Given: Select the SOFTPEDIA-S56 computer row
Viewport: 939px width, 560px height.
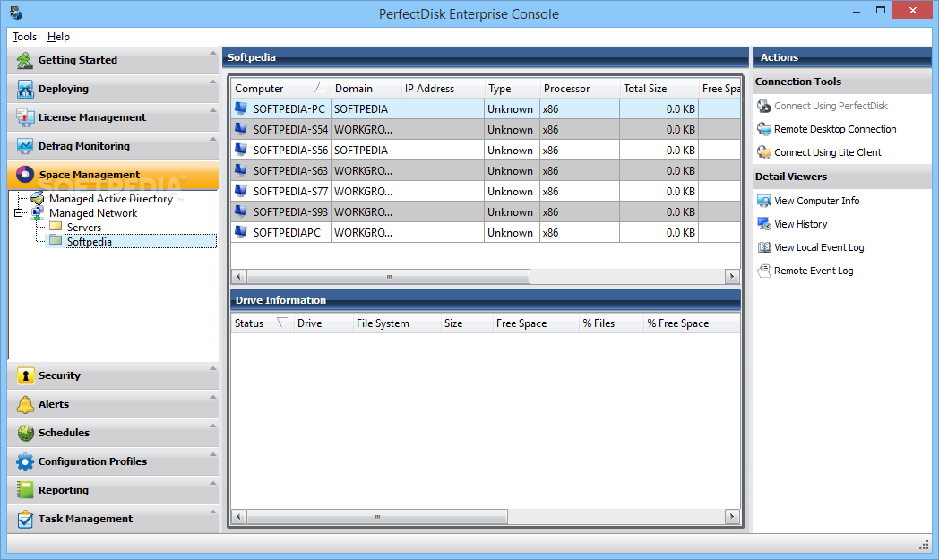Looking at the screenshot, I should tap(486, 151).
